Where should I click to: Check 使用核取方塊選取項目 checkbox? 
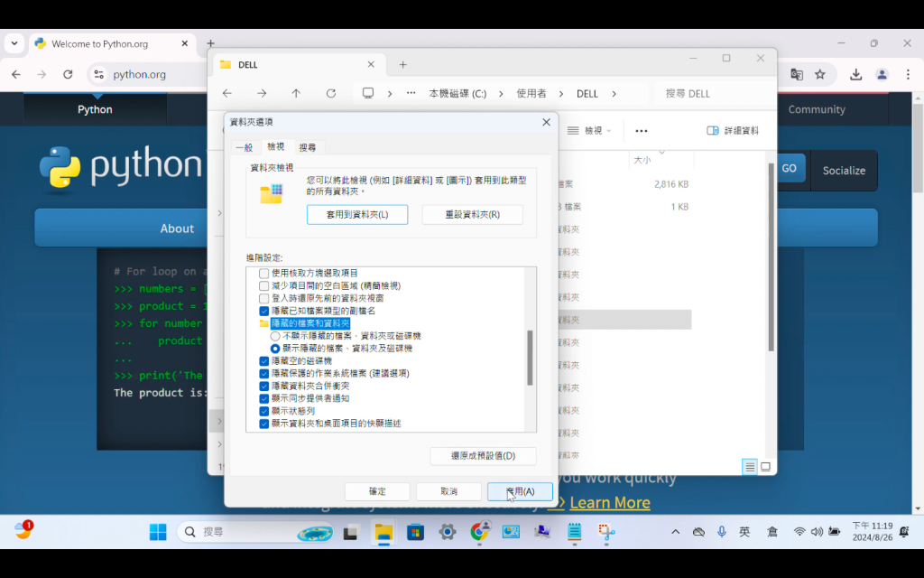(x=264, y=274)
